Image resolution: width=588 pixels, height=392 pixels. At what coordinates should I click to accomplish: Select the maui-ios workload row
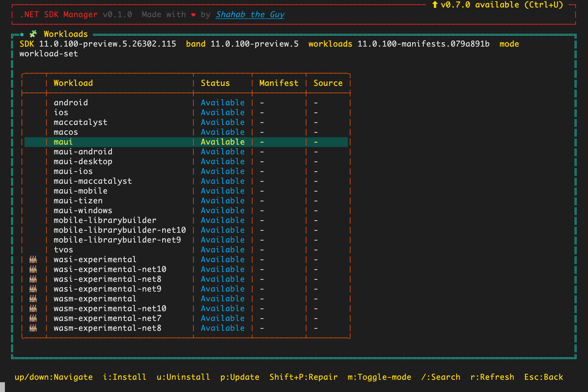186,171
